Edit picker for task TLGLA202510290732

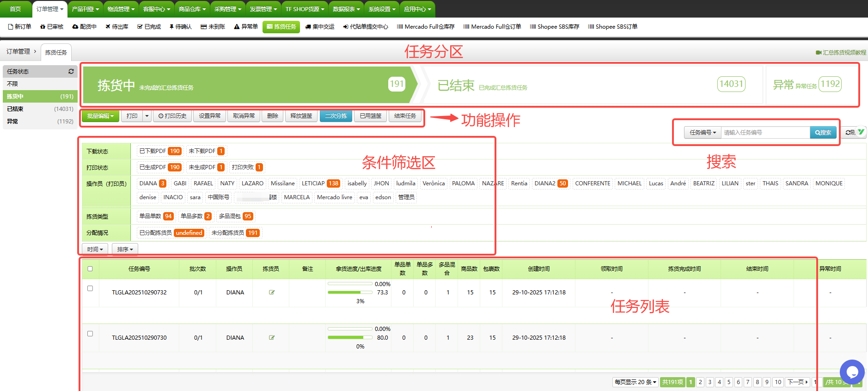click(x=272, y=292)
